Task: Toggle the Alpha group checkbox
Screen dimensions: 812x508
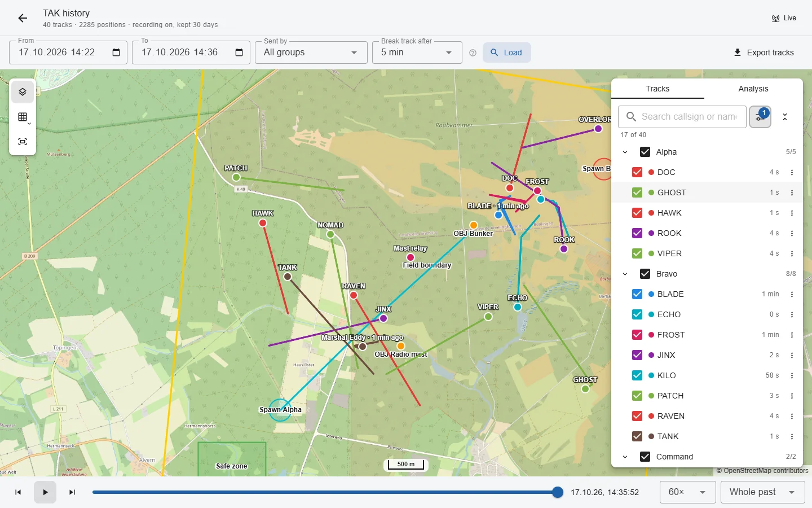Action: coord(645,152)
